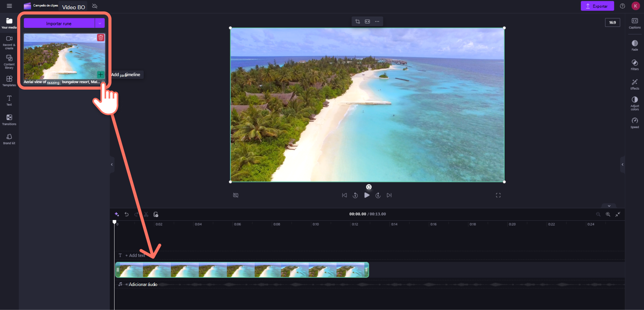Zoom in the timeline

608,214
